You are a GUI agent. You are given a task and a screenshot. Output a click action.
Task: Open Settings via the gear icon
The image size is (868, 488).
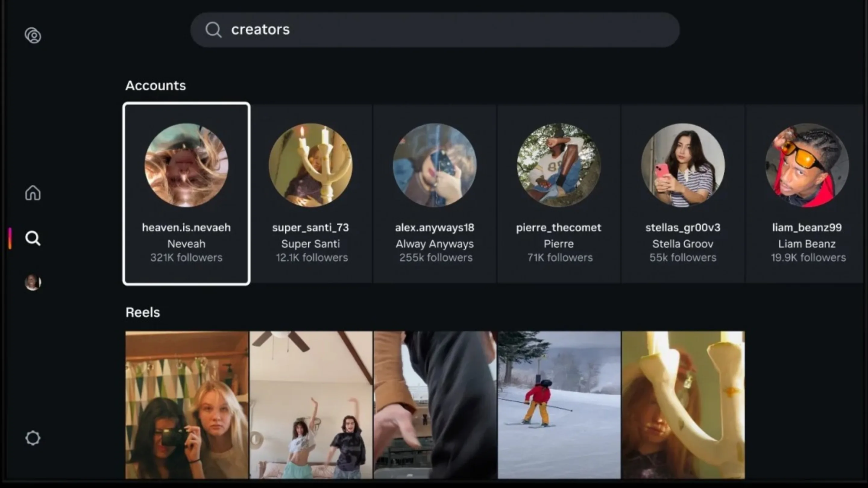(33, 438)
